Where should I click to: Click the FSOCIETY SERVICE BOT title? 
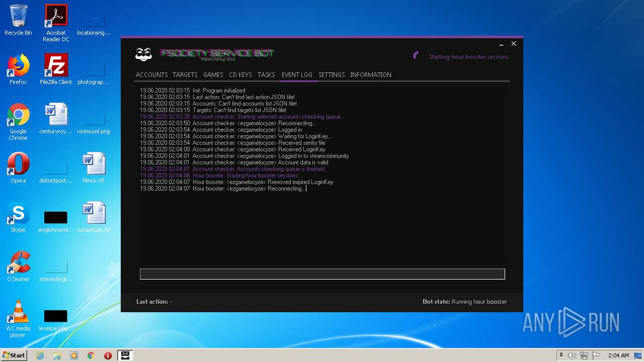pos(217,53)
